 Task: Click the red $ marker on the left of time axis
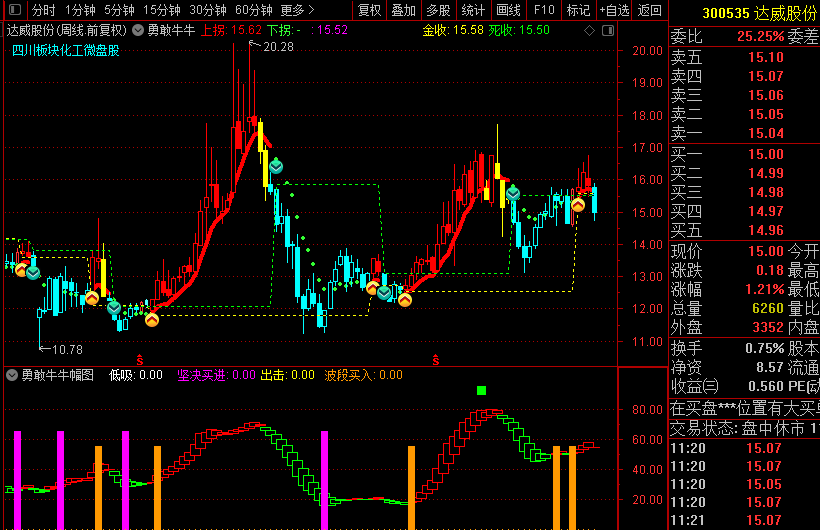click(x=140, y=358)
